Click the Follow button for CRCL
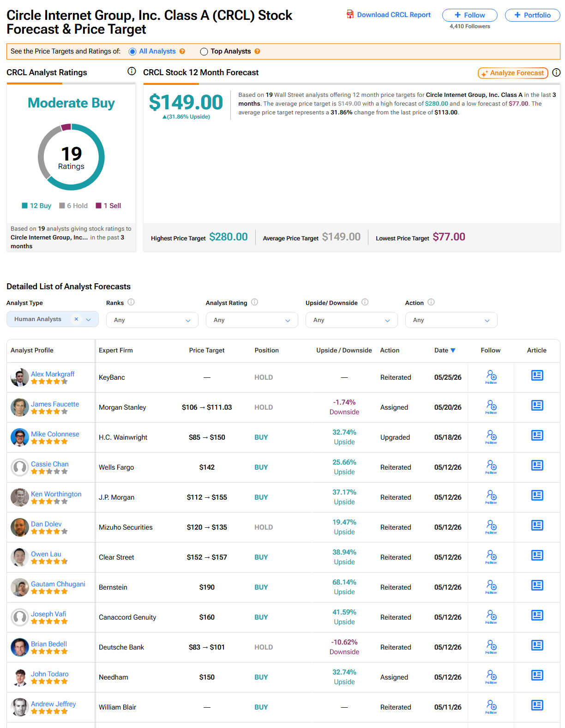Screen dimensions: 565x728 pyautogui.click(x=470, y=15)
